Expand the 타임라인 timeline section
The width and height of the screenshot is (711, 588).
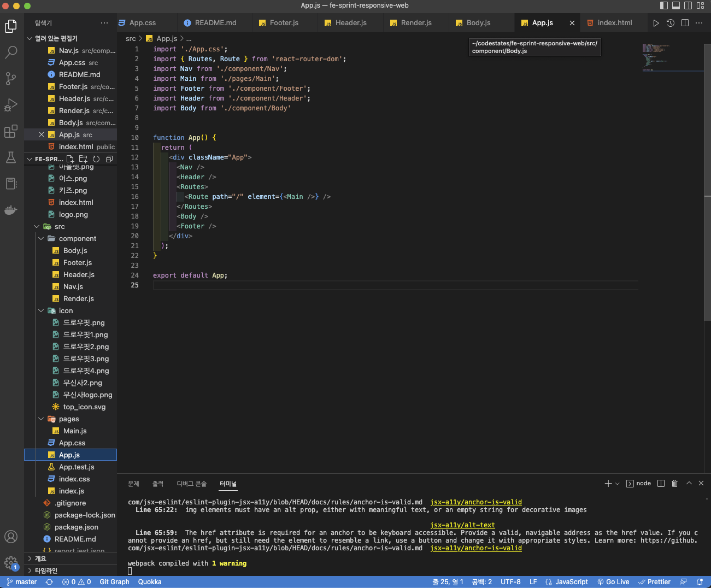pos(71,571)
